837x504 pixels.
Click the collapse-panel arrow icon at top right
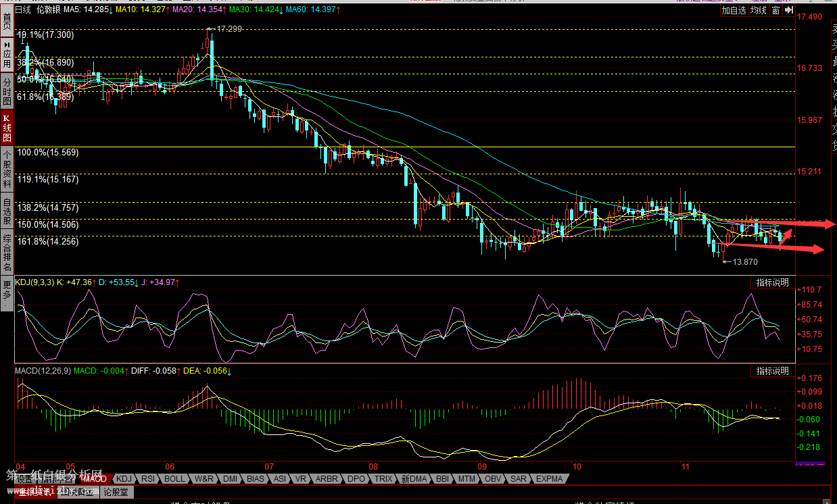(x=789, y=10)
